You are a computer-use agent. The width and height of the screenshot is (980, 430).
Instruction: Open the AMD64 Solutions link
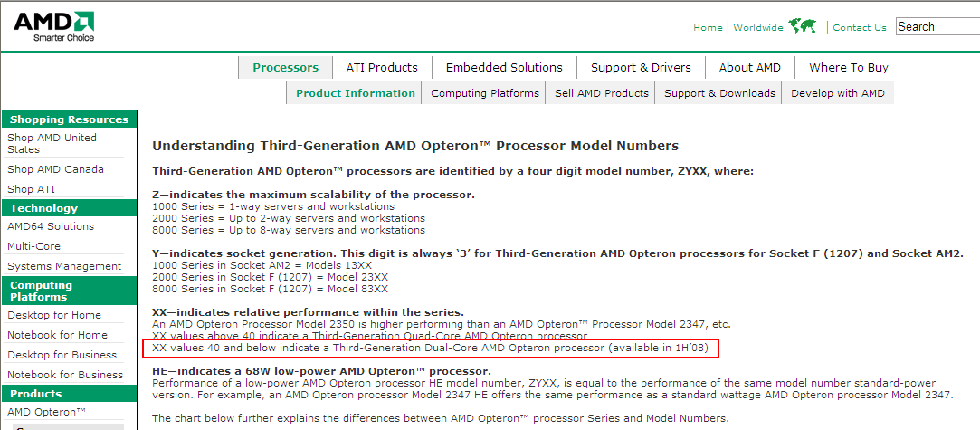click(51, 226)
